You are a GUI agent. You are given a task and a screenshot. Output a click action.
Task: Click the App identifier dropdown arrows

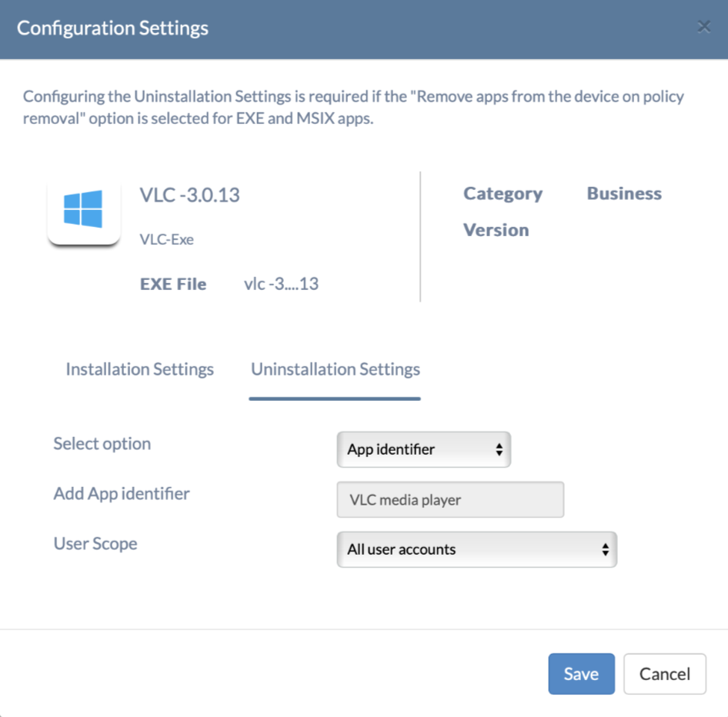[499, 449]
